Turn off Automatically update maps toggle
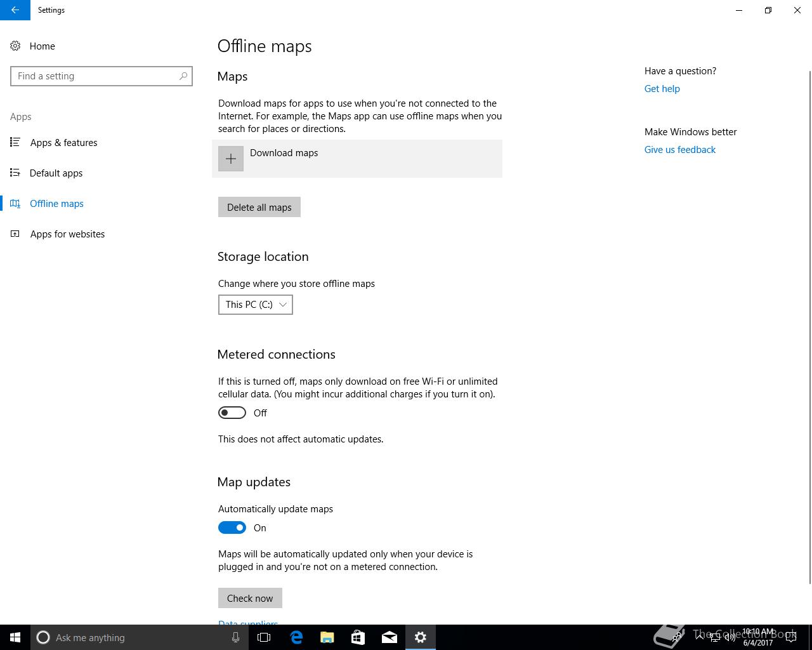 [232, 527]
